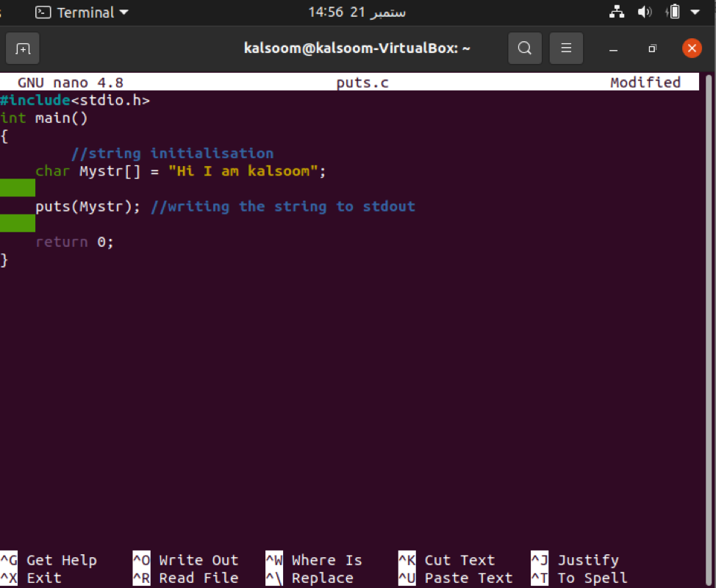Click the opening brace of main
This screenshot has width=716, height=588.
click(x=4, y=136)
